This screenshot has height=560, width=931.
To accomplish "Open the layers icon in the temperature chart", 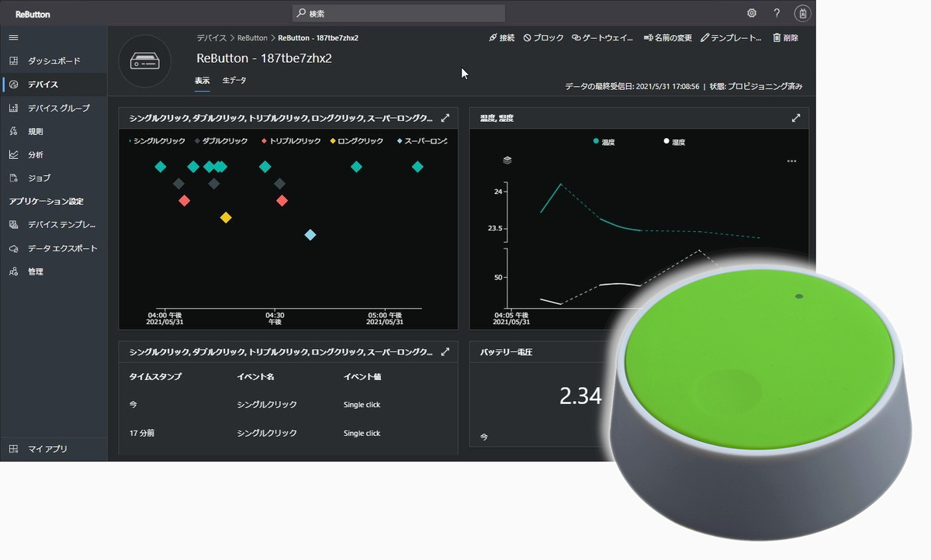I will pyautogui.click(x=507, y=160).
